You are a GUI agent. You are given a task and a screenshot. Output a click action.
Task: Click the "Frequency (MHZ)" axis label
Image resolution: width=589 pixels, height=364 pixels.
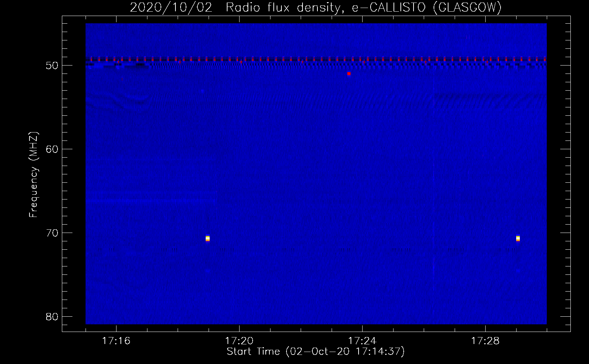[33, 175]
